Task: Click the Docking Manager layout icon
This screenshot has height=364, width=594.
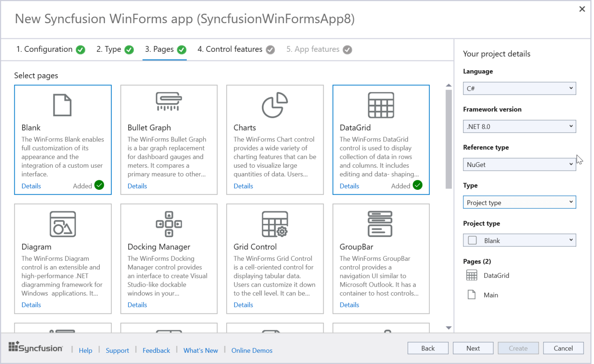Action: (x=169, y=224)
